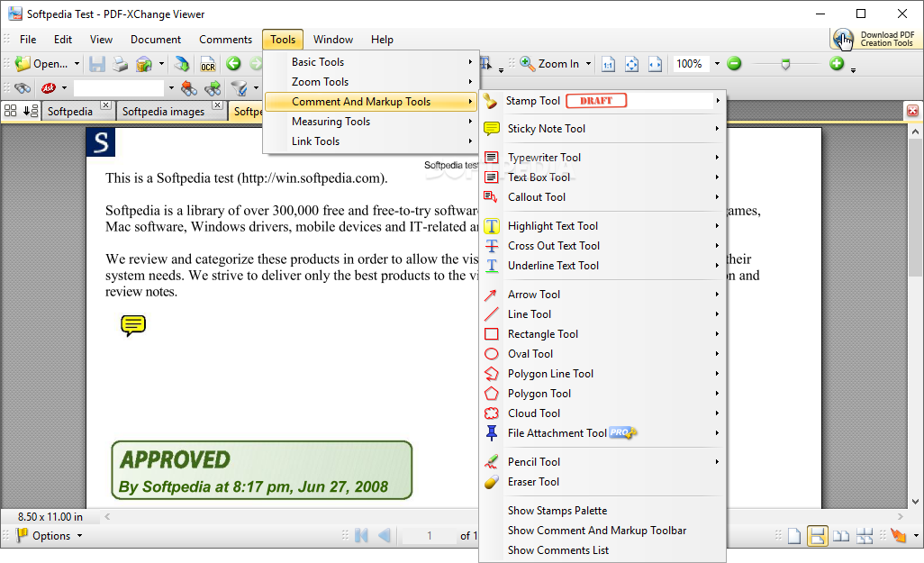
Task: Select the Stamp Tool icon
Action: [x=491, y=101]
